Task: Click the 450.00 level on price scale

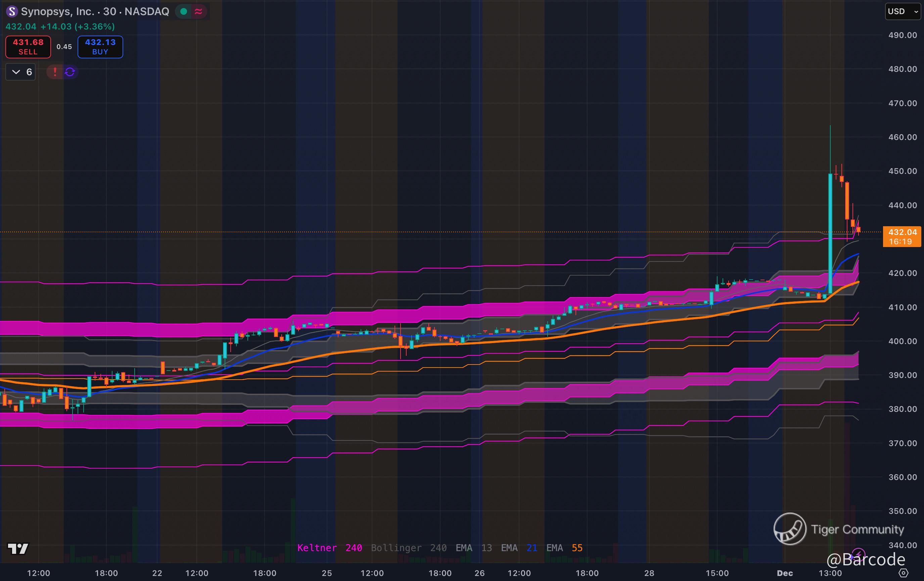Action: (902, 171)
